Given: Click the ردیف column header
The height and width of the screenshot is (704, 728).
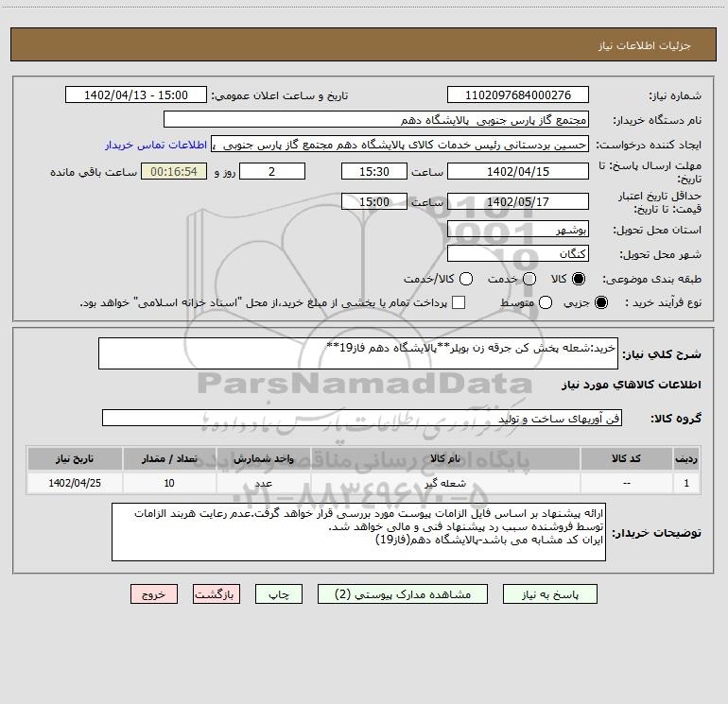Looking at the screenshot, I should (686, 458).
